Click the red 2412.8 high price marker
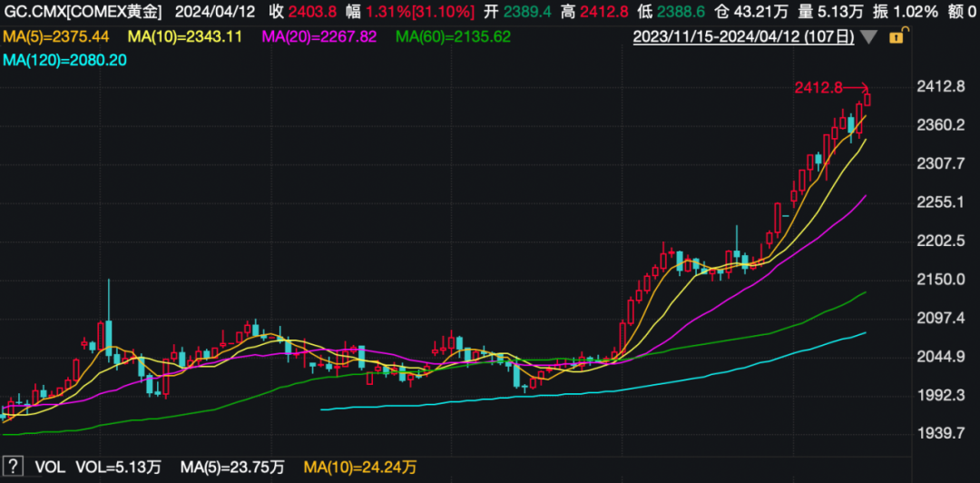 click(818, 87)
